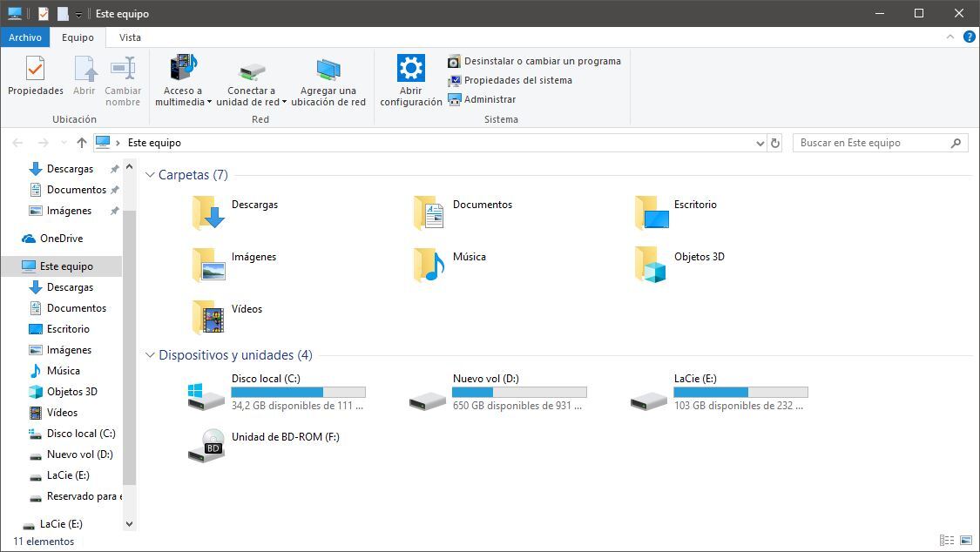Viewport: 980px width, 552px height.
Task: Open the Vista ribbon tab
Action: 130,37
